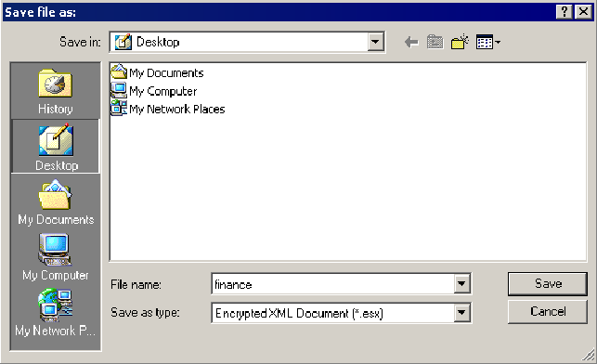Open History in the places bar

(x=56, y=91)
